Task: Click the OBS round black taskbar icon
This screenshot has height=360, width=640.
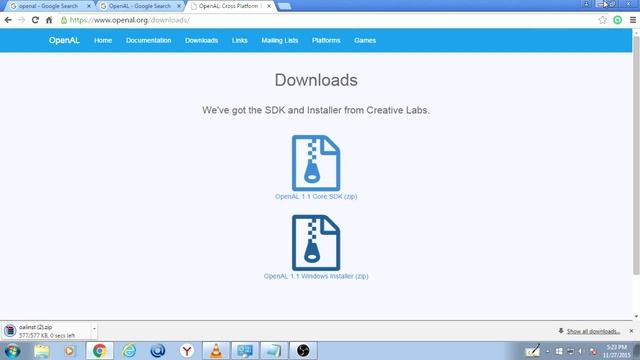Action: 303,351
